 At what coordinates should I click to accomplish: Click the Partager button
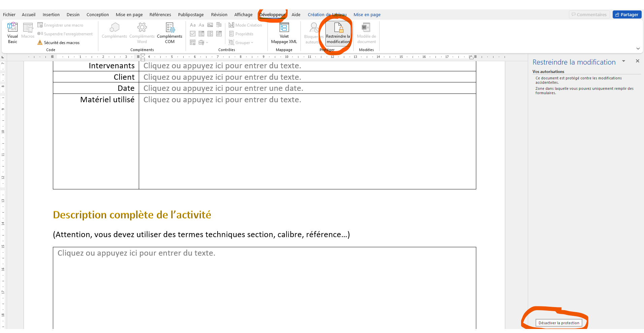[x=627, y=14]
